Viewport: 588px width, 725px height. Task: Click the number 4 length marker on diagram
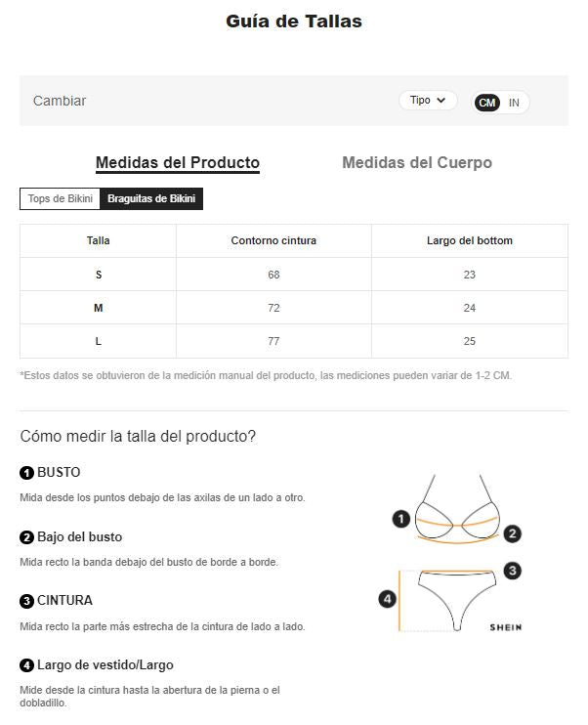click(388, 598)
